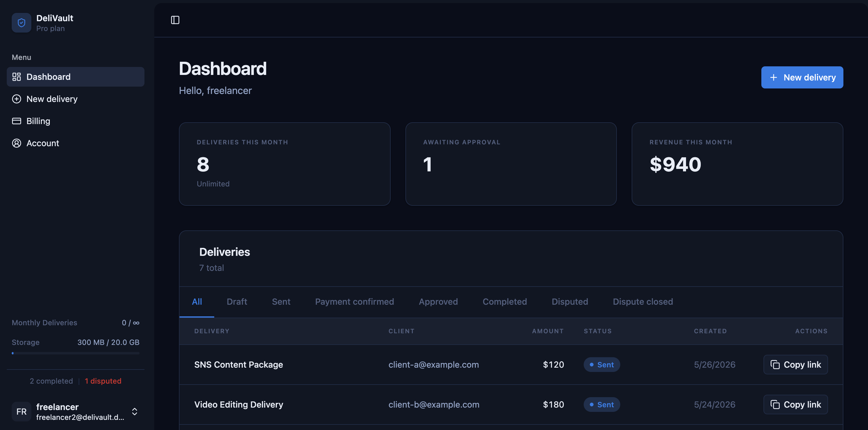Filter by Payment confirmed tab
This screenshot has width=868, height=430.
point(354,302)
